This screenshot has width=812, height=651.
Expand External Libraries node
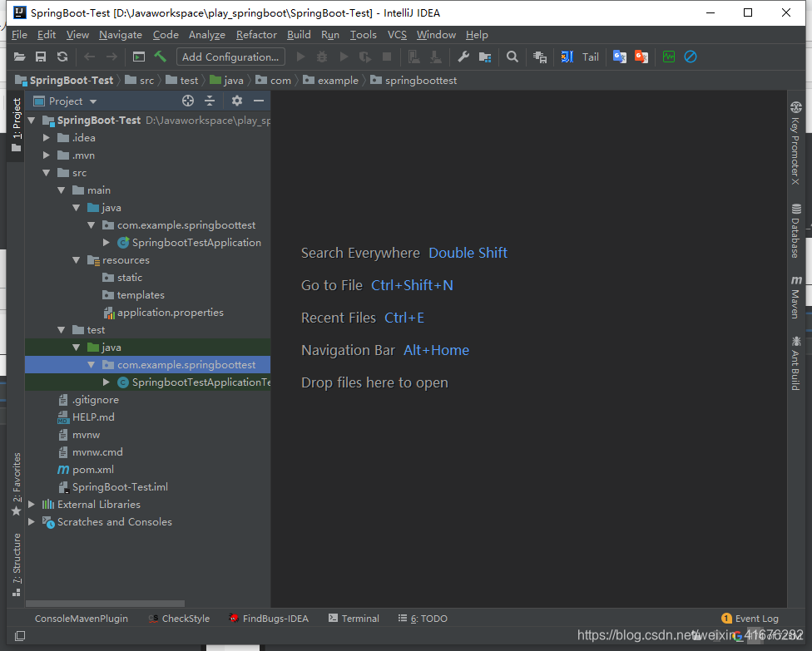tap(32, 504)
